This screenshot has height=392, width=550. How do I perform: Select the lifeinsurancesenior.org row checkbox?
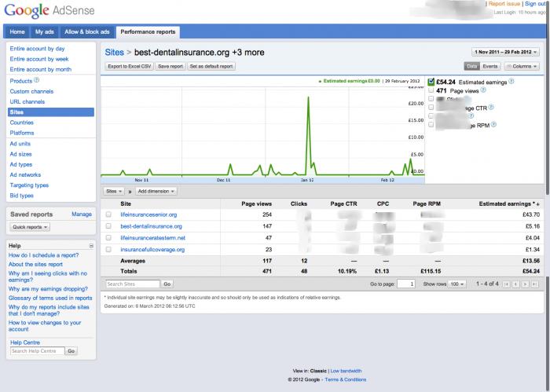coord(108,214)
